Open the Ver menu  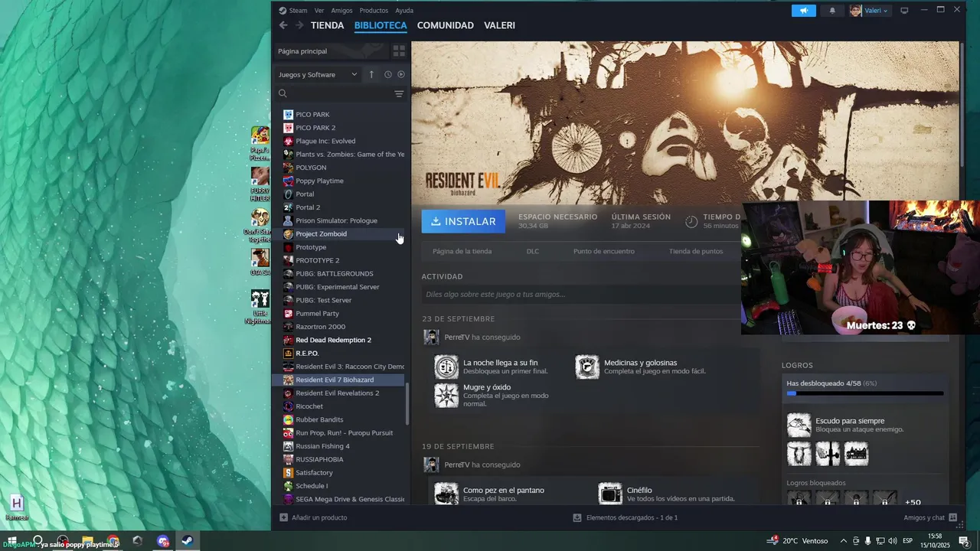pyautogui.click(x=319, y=11)
